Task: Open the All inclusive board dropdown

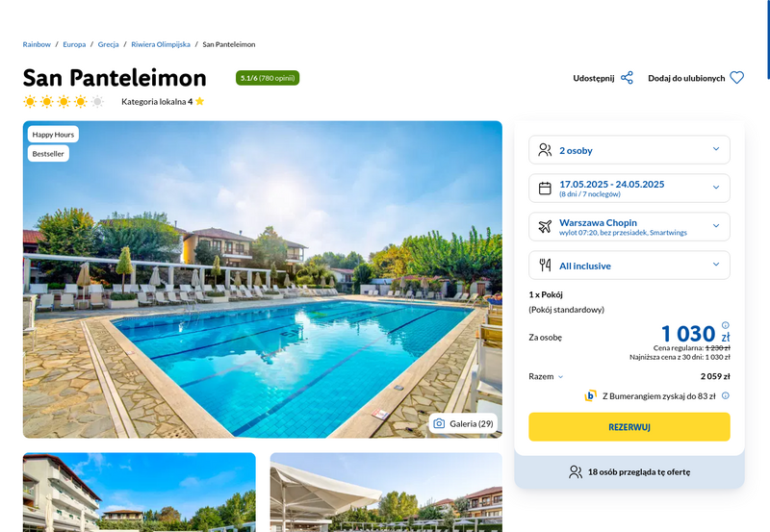Action: (629, 266)
